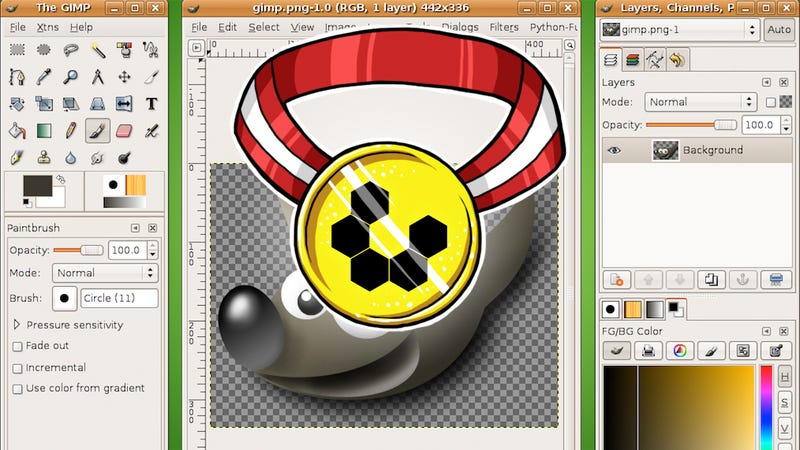Open the Filters menu

coord(504,27)
